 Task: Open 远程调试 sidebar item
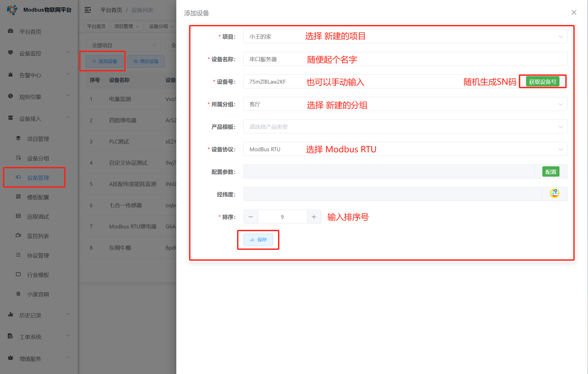(38, 217)
